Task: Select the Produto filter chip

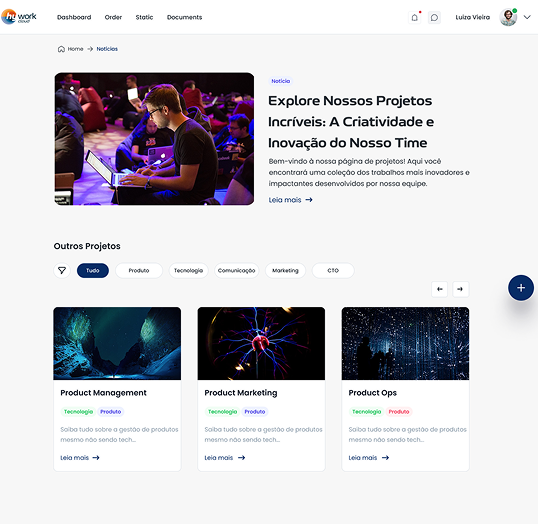Action: point(139,271)
